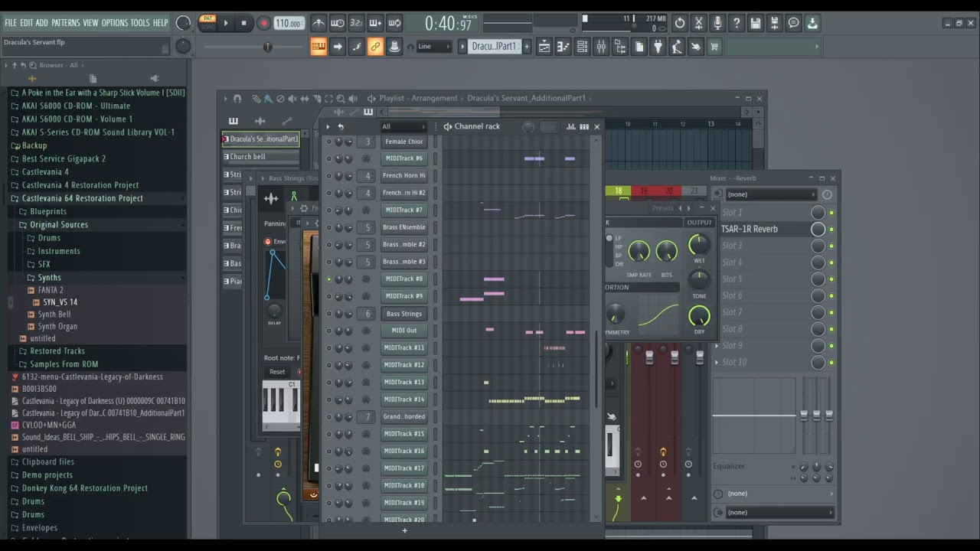Click the Brass ENsemble channel button
The image size is (980, 551).
404,227
